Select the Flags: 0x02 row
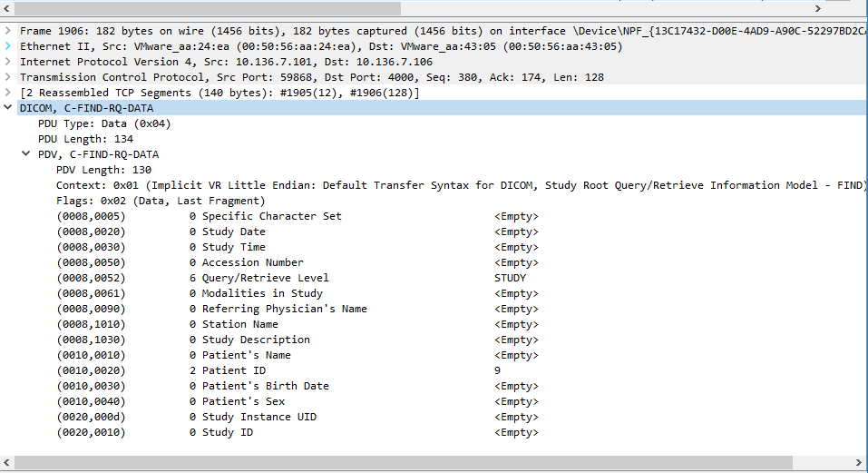 (x=160, y=201)
